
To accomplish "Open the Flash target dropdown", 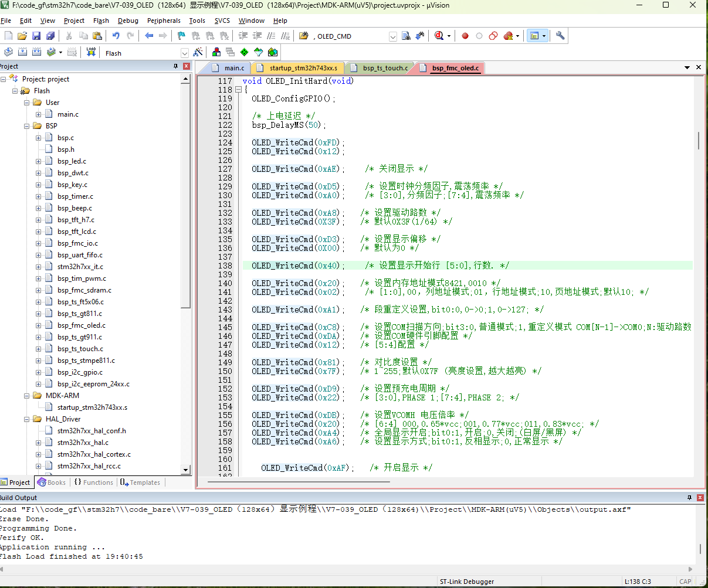I will [185, 53].
